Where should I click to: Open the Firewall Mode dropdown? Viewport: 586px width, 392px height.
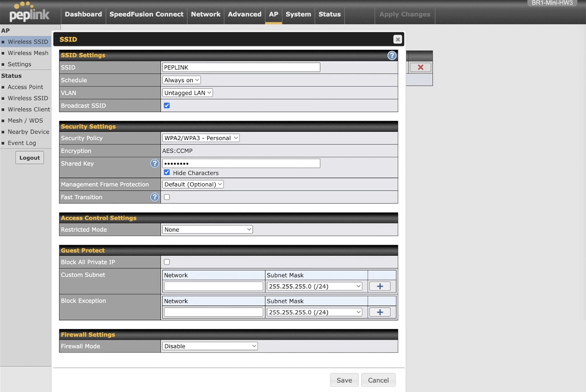pyautogui.click(x=210, y=346)
